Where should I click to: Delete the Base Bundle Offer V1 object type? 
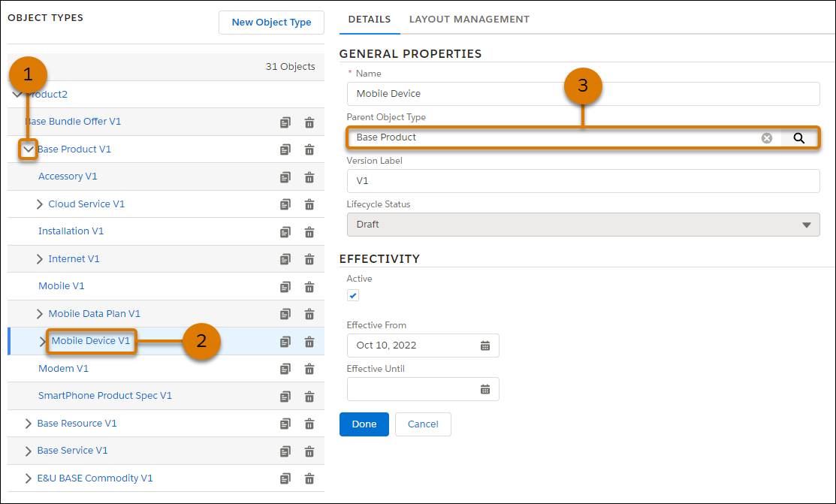click(x=309, y=122)
